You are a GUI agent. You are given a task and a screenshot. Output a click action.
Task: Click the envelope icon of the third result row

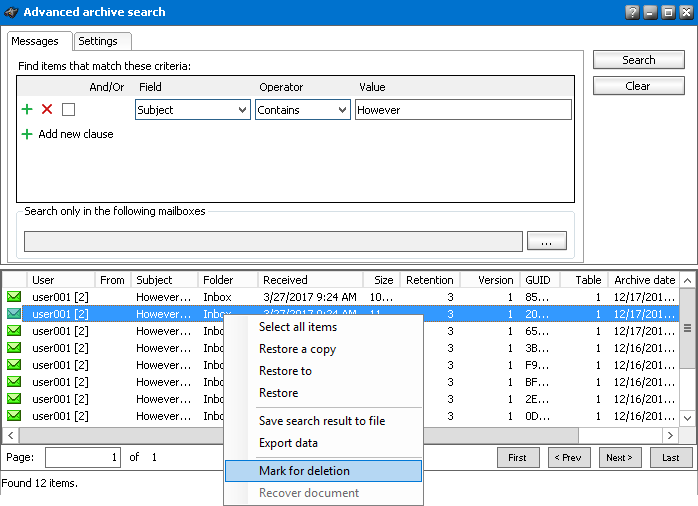[14, 331]
